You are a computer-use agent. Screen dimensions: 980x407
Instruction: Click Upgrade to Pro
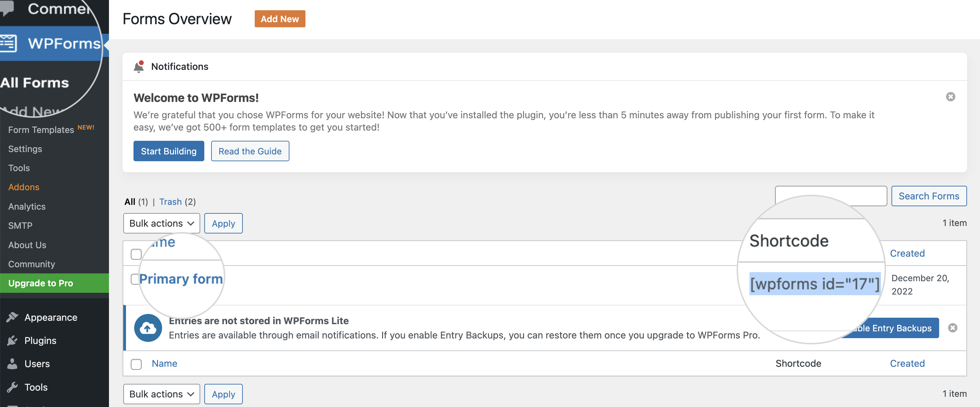54,283
